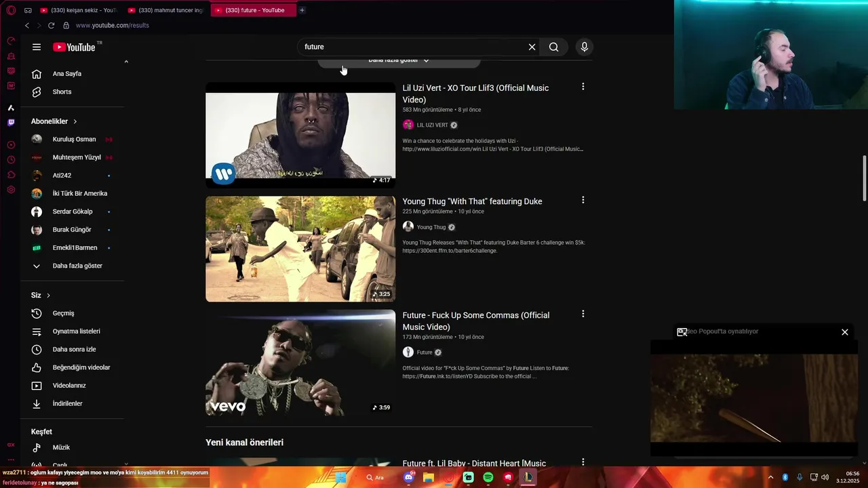This screenshot has width=868, height=488.
Task: Select the future - YouTube tab
Action: coord(254,10)
